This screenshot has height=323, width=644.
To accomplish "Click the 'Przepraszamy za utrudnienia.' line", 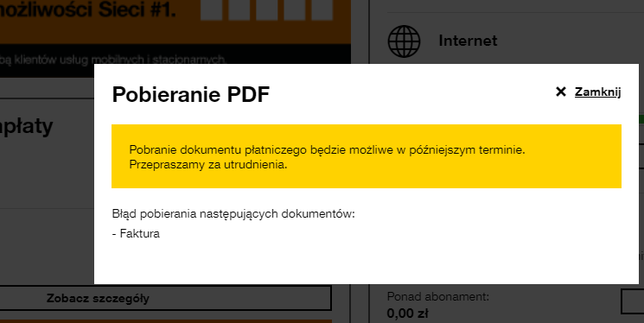I will pyautogui.click(x=208, y=165).
